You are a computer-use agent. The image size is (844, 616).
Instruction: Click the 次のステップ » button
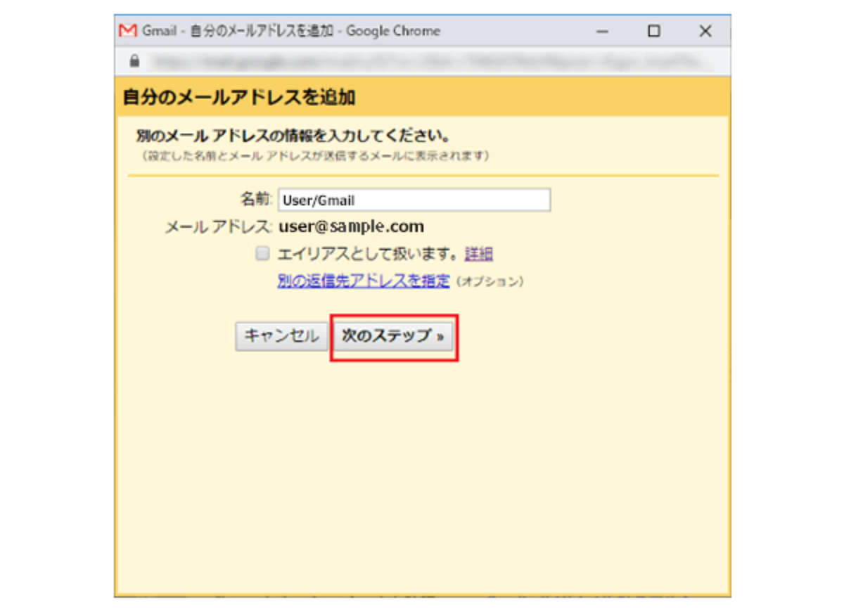pyautogui.click(x=393, y=337)
